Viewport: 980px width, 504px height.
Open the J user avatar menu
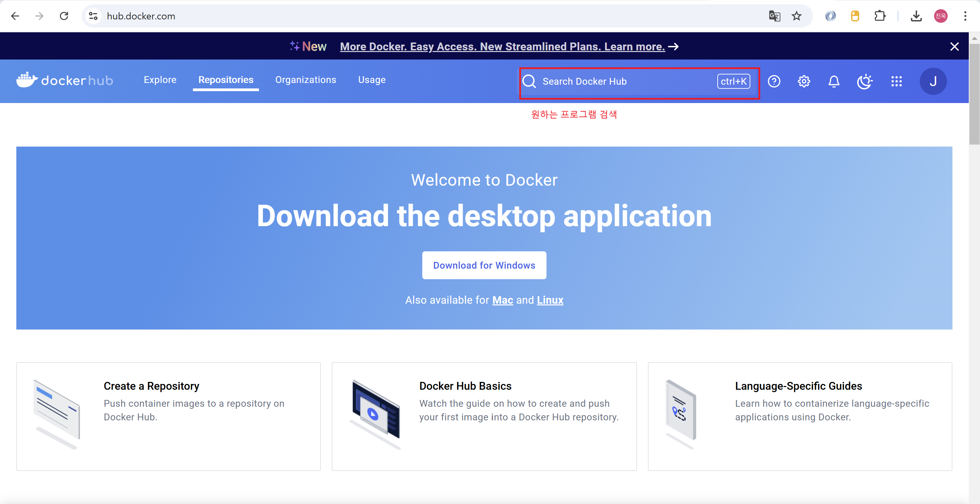933,81
